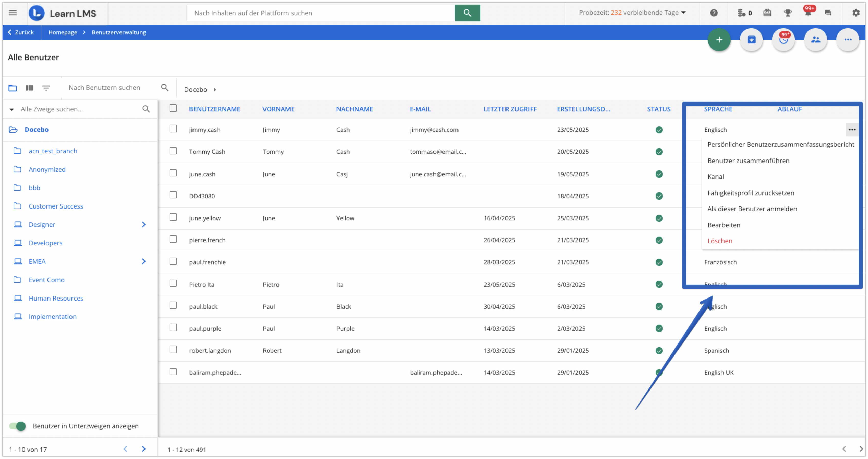Screen dimensions: 868x459
Task: Click the groups people icon button
Action: [x=815, y=40]
